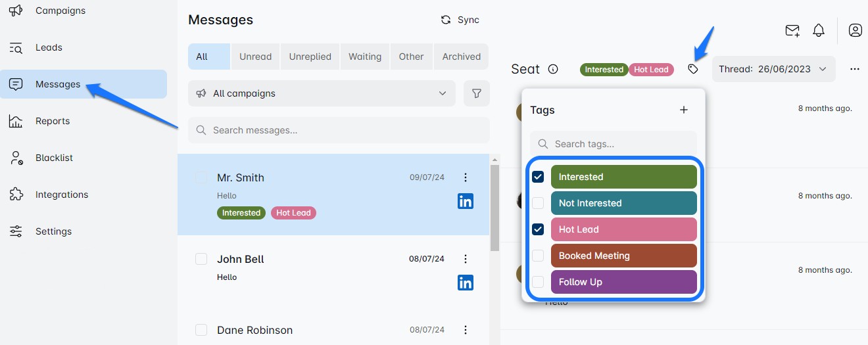The image size is (868, 345).
Task: Go to Integrations in the sidebar
Action: [62, 195]
